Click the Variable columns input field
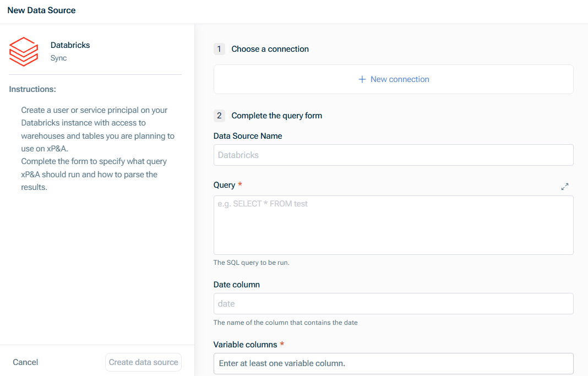Viewport: 588px width, 376px height. [x=393, y=363]
